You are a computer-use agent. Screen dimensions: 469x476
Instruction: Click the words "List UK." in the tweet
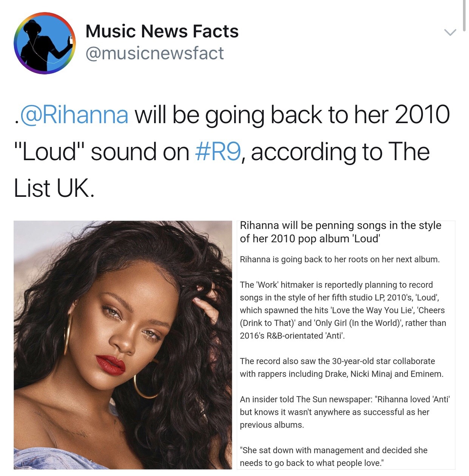click(54, 188)
